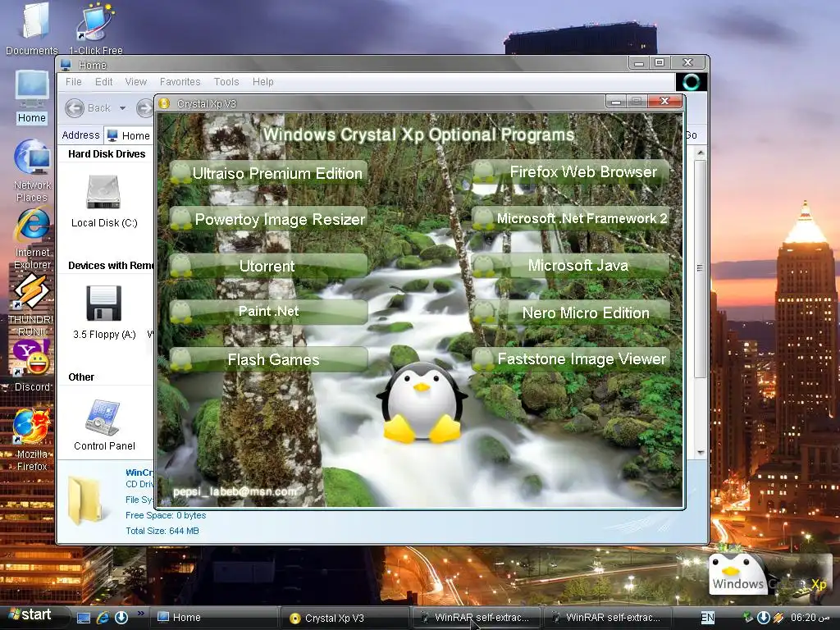This screenshot has width=840, height=630.
Task: Click the folder icon in details pane
Action: (x=85, y=500)
